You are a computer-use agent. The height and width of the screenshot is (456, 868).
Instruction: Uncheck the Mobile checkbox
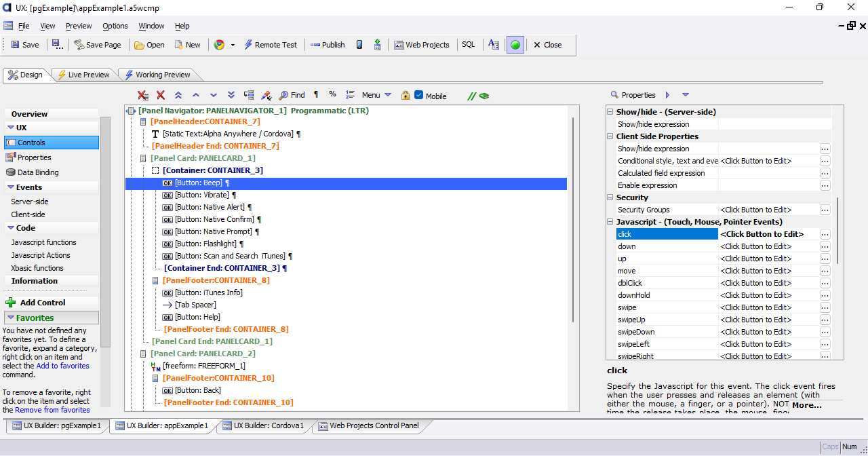point(419,95)
